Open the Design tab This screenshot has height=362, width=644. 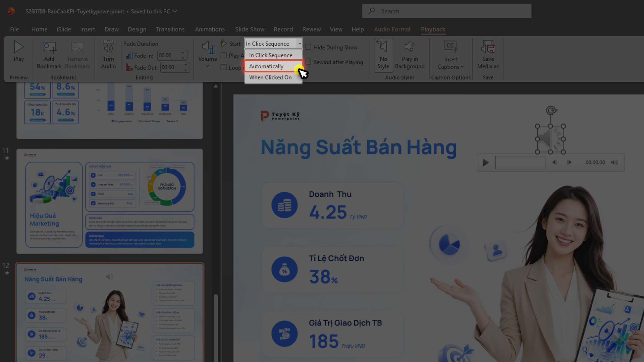(x=137, y=29)
